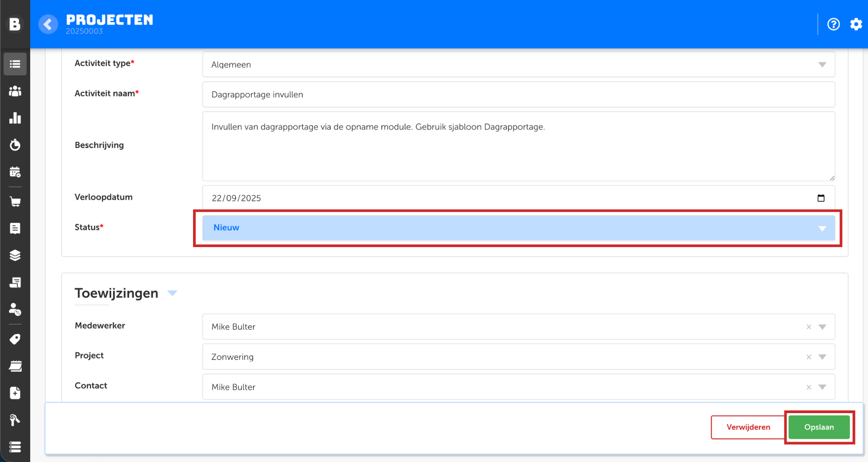The image size is (868, 462).
Task: Open the Activiteit type dropdown
Action: (519, 64)
